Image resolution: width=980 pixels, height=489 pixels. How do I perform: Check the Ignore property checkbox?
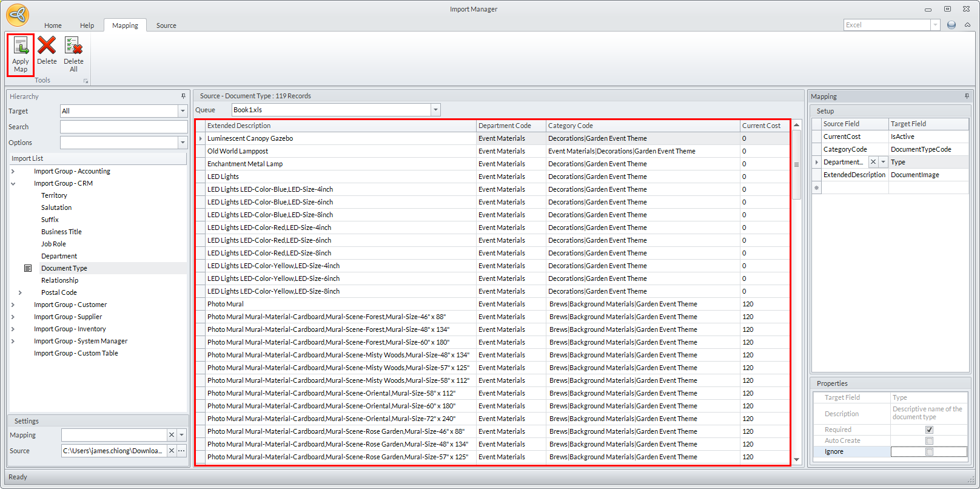tap(929, 451)
